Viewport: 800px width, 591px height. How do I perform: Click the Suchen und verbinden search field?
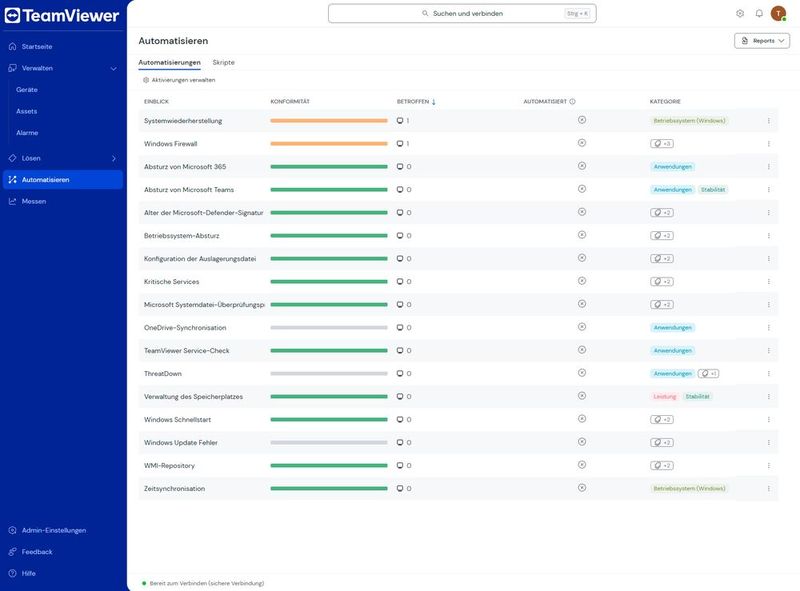click(x=462, y=14)
